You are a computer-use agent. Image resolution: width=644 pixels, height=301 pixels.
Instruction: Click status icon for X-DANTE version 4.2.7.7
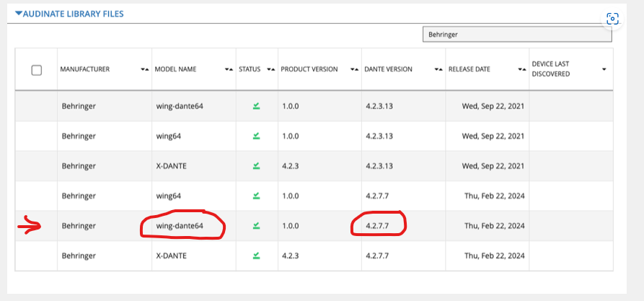[256, 256]
